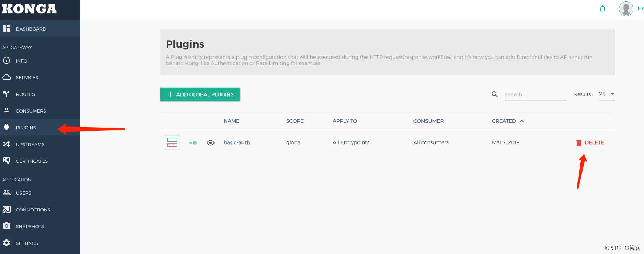This screenshot has height=254, width=644.
Task: Go to Dashboard menu item
Action: [40, 28]
